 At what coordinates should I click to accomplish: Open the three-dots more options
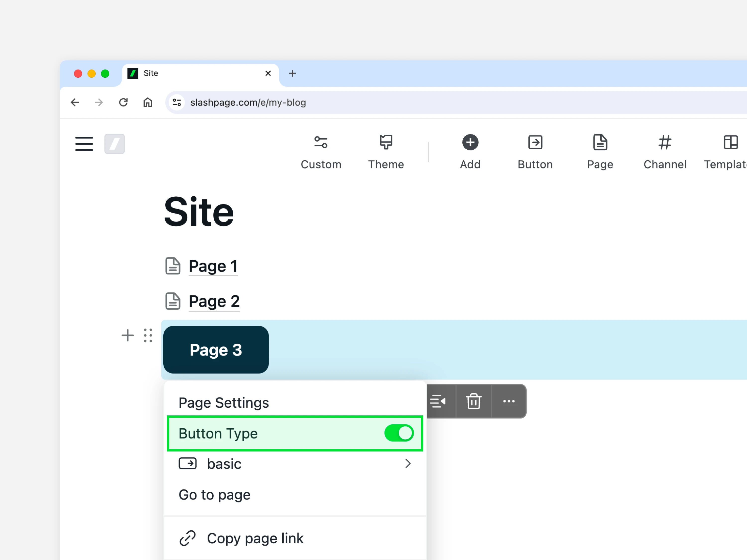point(508,401)
